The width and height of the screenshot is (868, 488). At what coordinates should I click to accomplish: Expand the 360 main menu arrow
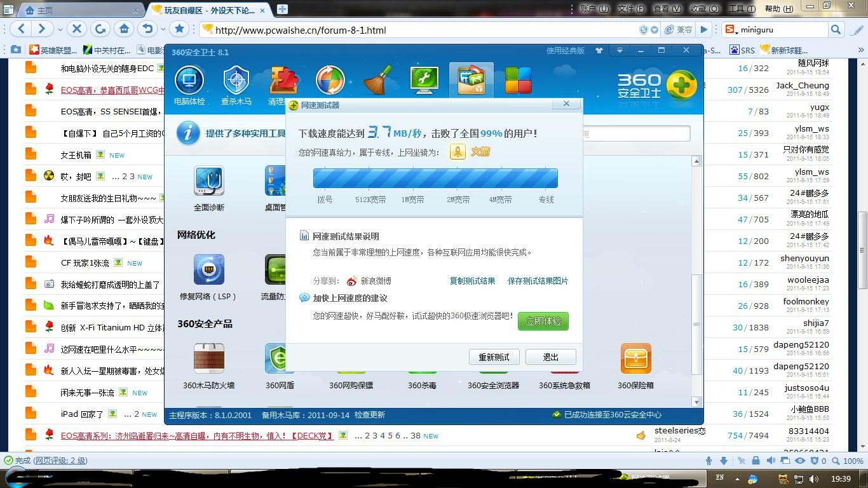tap(620, 50)
